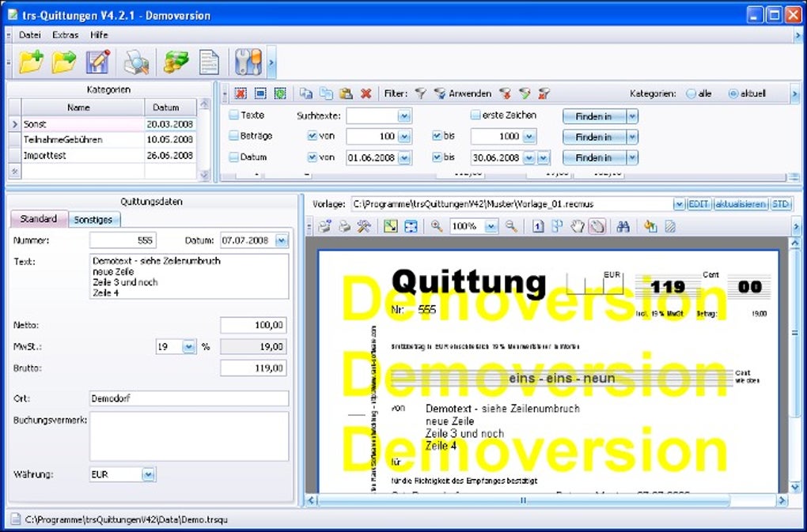Select the hand pan tool in preview toolbar
This screenshot has height=532, width=807.
click(x=578, y=226)
